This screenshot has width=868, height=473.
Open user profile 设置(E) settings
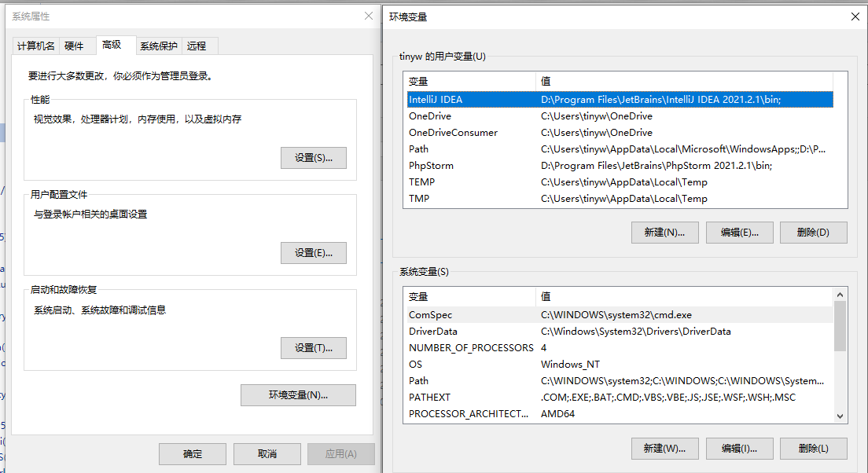point(313,252)
